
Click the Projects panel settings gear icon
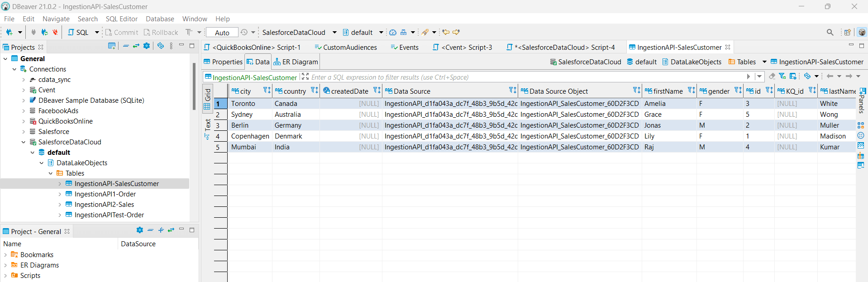tap(147, 46)
